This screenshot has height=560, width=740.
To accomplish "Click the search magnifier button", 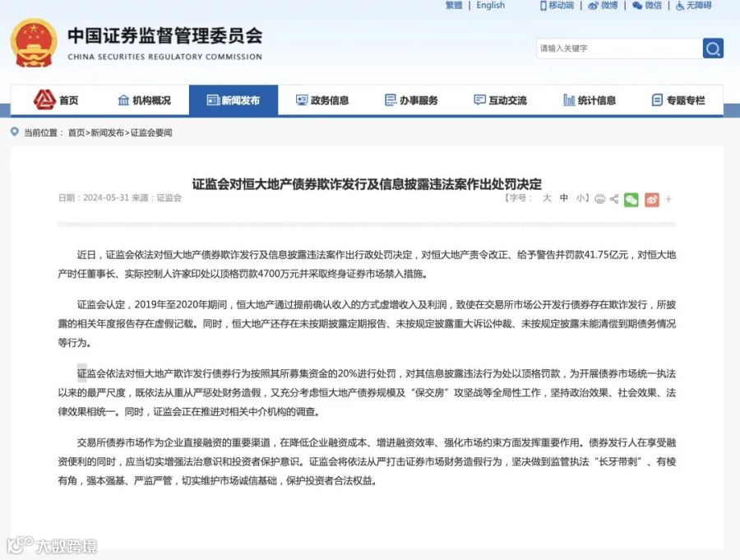I will coord(713,49).
